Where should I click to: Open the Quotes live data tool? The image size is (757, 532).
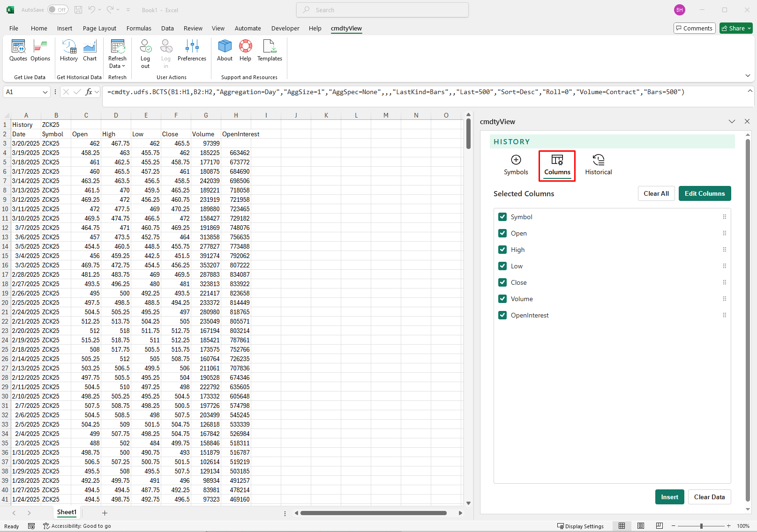(x=18, y=51)
